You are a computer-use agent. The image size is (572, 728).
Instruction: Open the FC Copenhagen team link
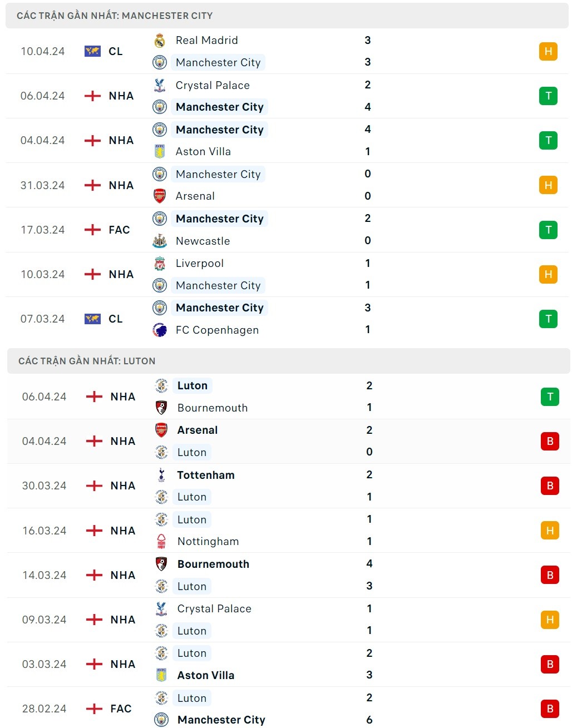217,330
